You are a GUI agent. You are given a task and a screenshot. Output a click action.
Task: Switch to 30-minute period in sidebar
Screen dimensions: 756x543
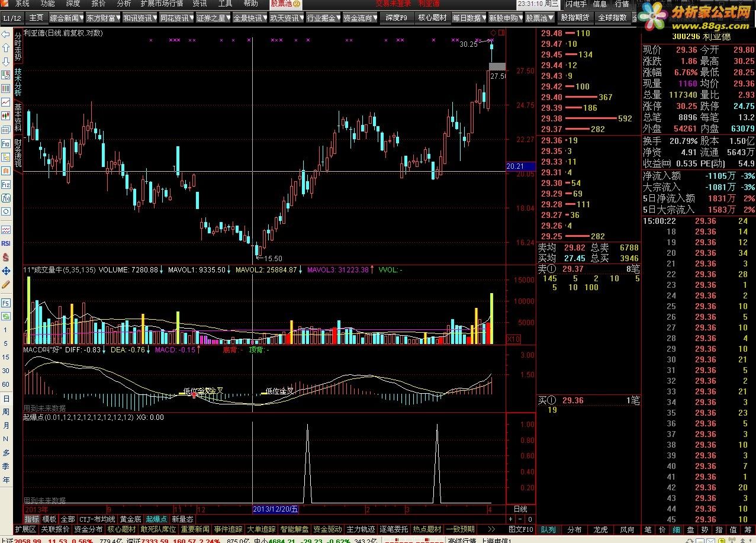coord(6,371)
